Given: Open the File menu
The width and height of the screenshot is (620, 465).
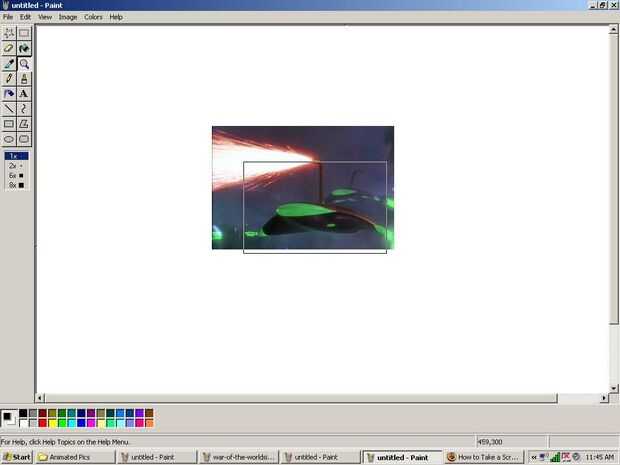Looking at the screenshot, I should tap(8, 17).
